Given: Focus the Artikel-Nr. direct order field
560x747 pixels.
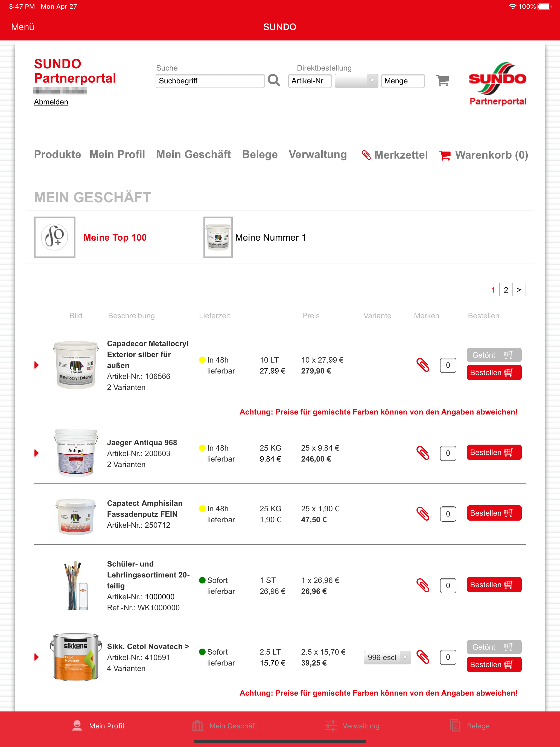Looking at the screenshot, I should point(310,81).
